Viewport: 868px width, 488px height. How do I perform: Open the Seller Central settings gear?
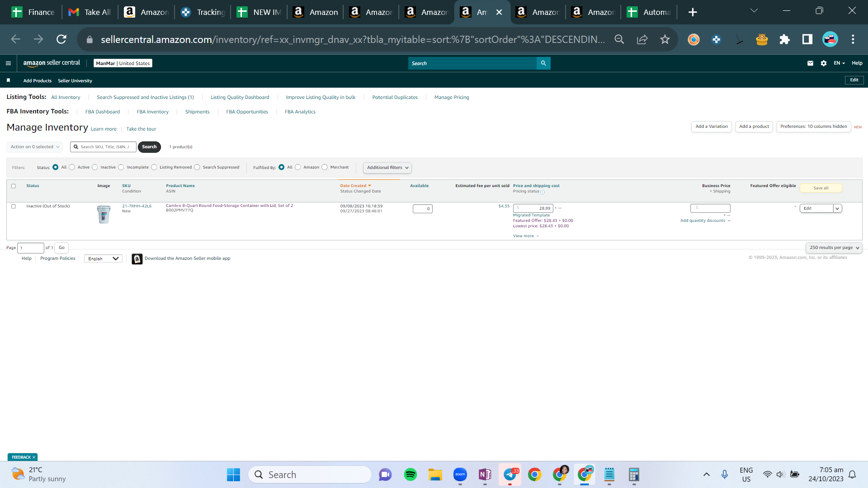tap(824, 63)
